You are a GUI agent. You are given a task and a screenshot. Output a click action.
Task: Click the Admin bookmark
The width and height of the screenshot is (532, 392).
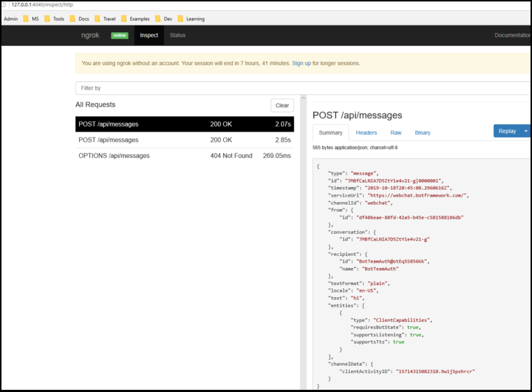(x=11, y=19)
